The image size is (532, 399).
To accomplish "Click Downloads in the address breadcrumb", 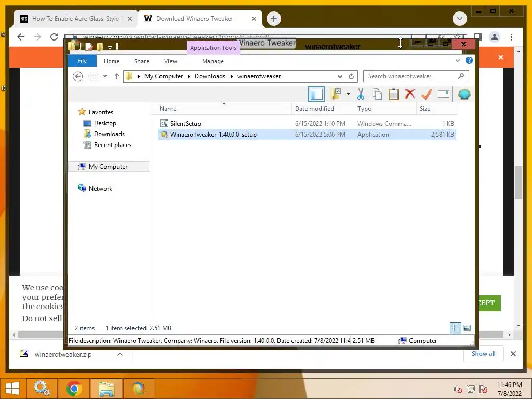I will coord(210,76).
